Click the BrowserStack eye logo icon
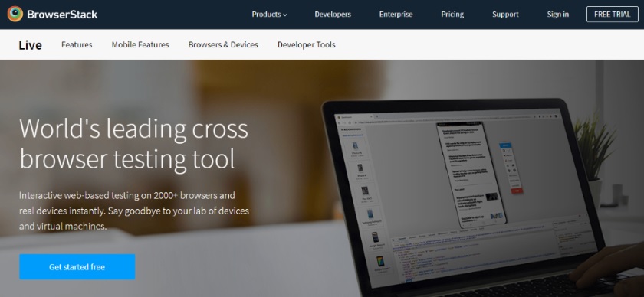Screen dimensions: 644x297 (x=15, y=14)
